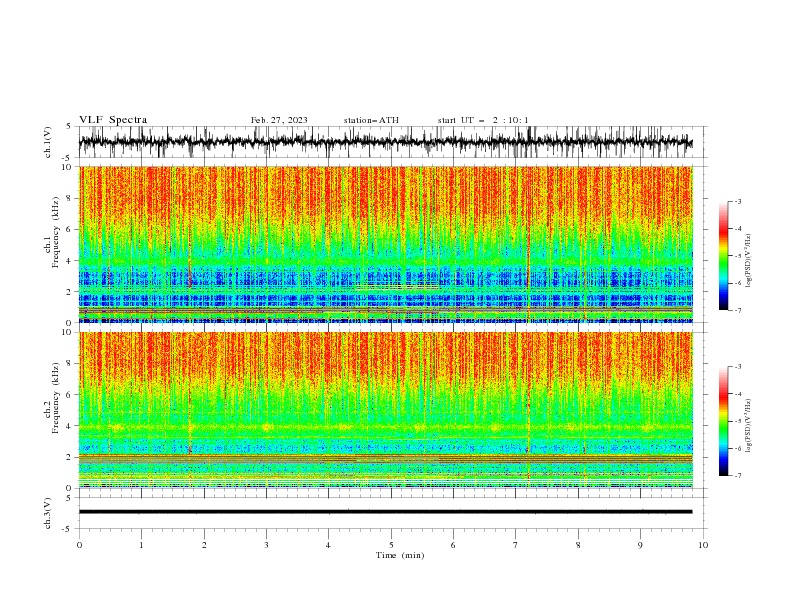Click the ch.1 PSD color scale bar
The width and height of the screenshot is (792, 612).
[724, 256]
